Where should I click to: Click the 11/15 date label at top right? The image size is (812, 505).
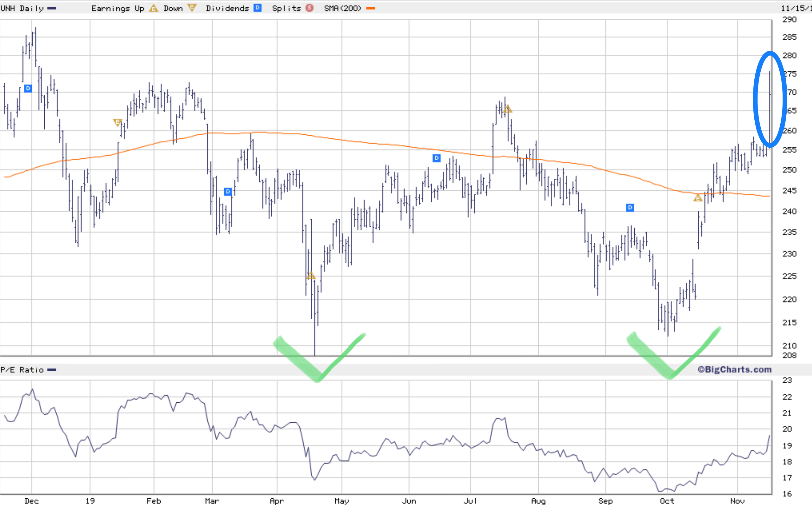[796, 8]
